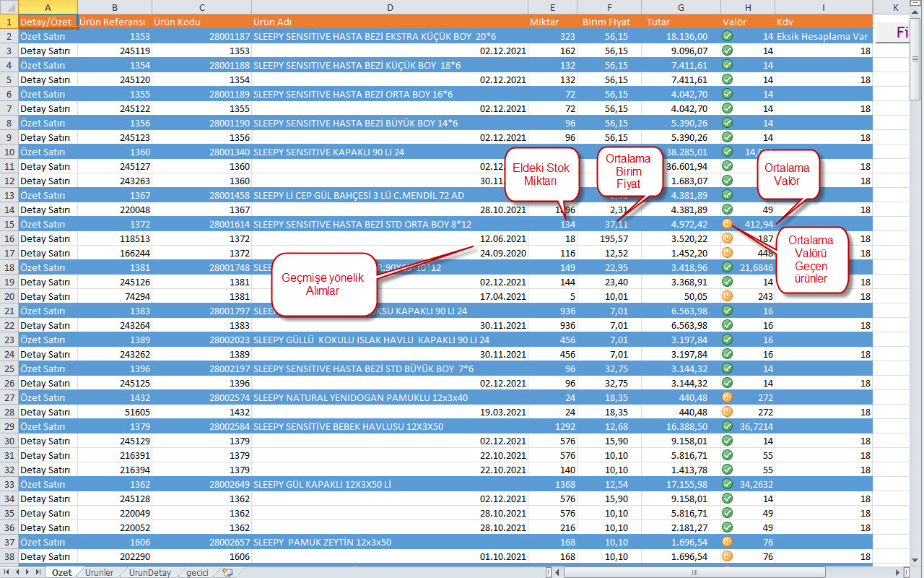Switch to the gecici sheet tab

(x=197, y=572)
